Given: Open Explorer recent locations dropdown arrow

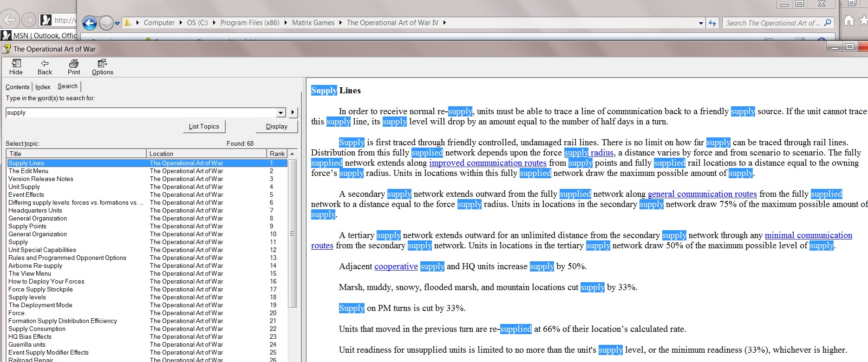Looking at the screenshot, I should pyautogui.click(x=117, y=23).
